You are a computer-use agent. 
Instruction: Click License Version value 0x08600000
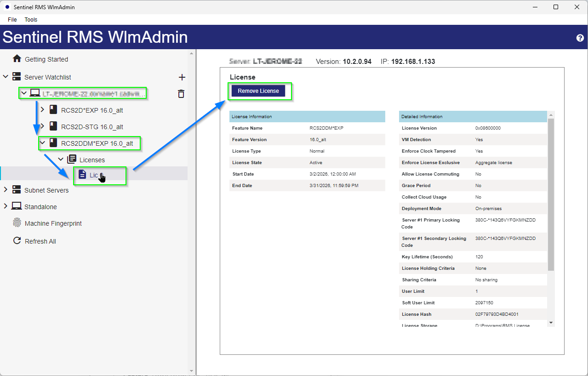[x=488, y=128]
